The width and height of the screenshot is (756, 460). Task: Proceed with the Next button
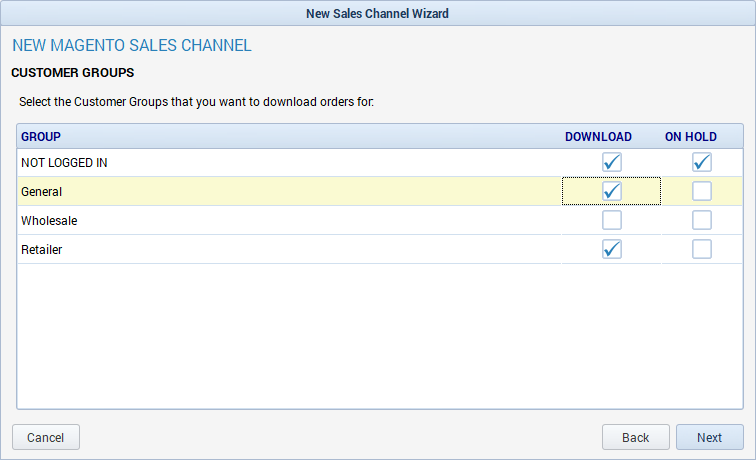(709, 437)
